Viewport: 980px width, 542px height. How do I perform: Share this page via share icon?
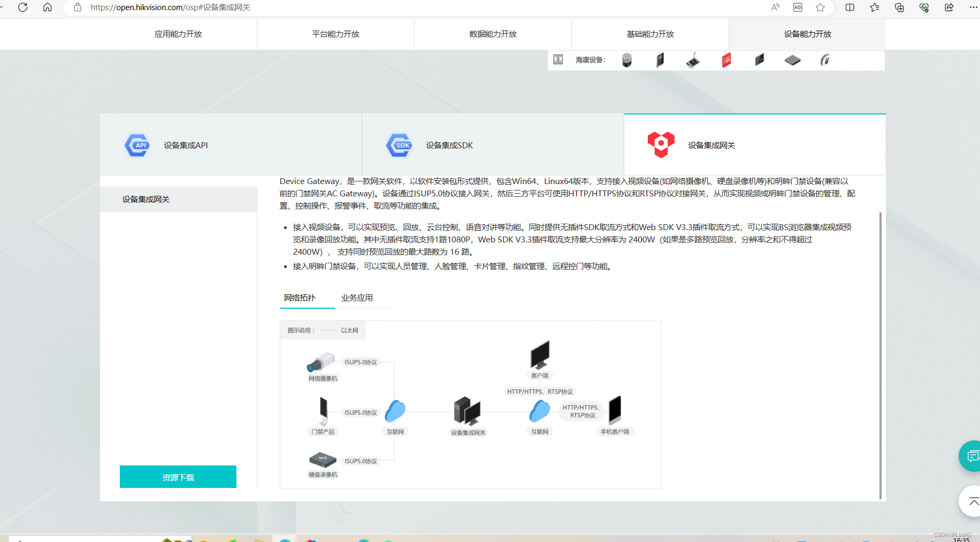[x=949, y=7]
